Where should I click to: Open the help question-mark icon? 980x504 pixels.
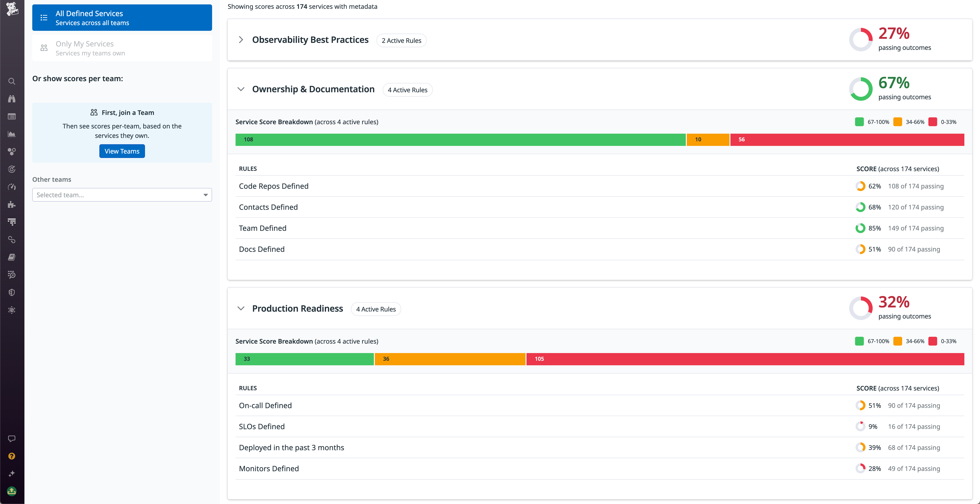[11, 456]
